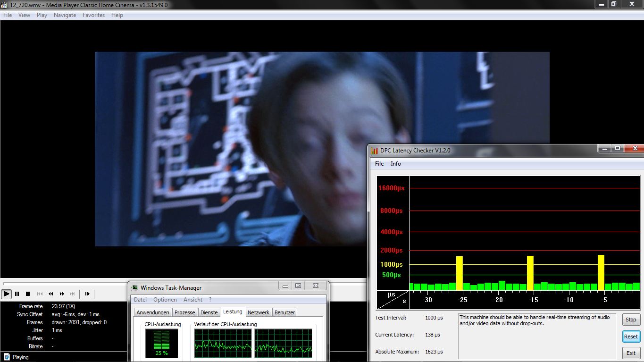Image resolution: width=644 pixels, height=362 pixels.
Task: Open the Datei menu in Task-Manager
Action: [x=140, y=300]
